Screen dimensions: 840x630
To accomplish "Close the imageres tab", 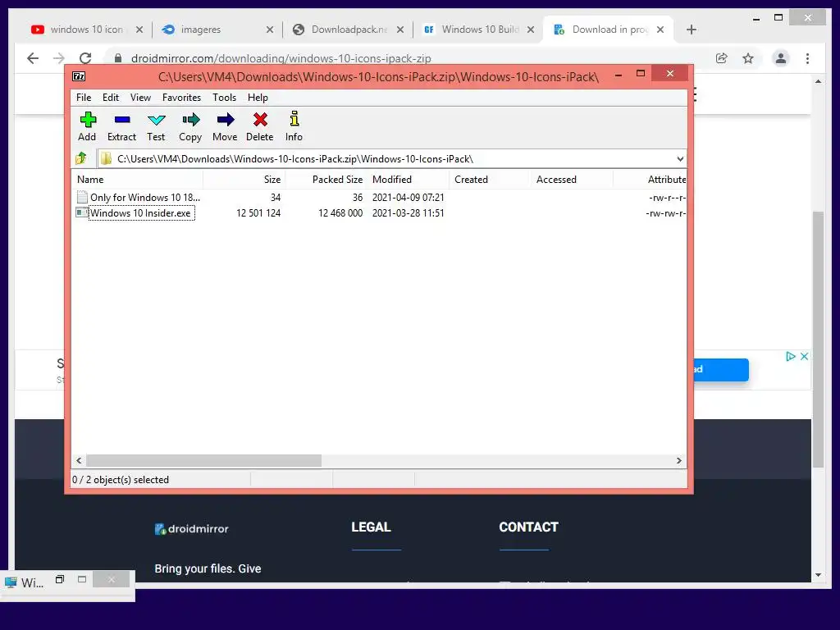I will (x=269, y=30).
